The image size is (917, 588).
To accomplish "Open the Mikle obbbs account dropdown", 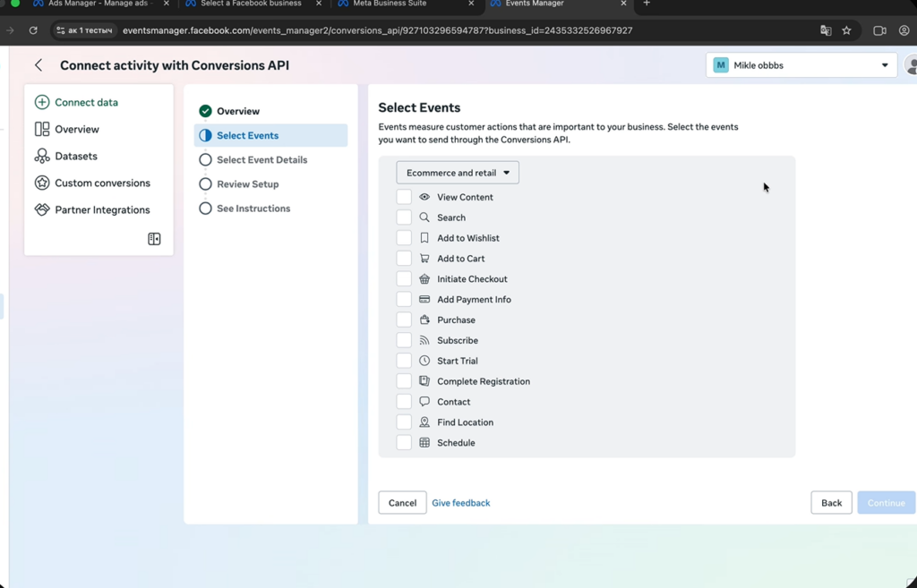I will coord(801,65).
